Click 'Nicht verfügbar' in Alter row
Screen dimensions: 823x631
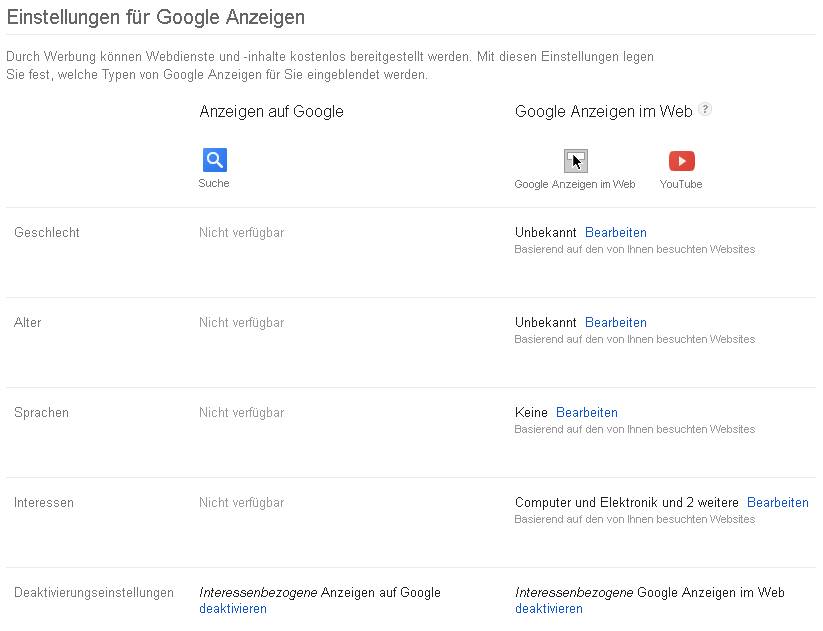pos(241,322)
